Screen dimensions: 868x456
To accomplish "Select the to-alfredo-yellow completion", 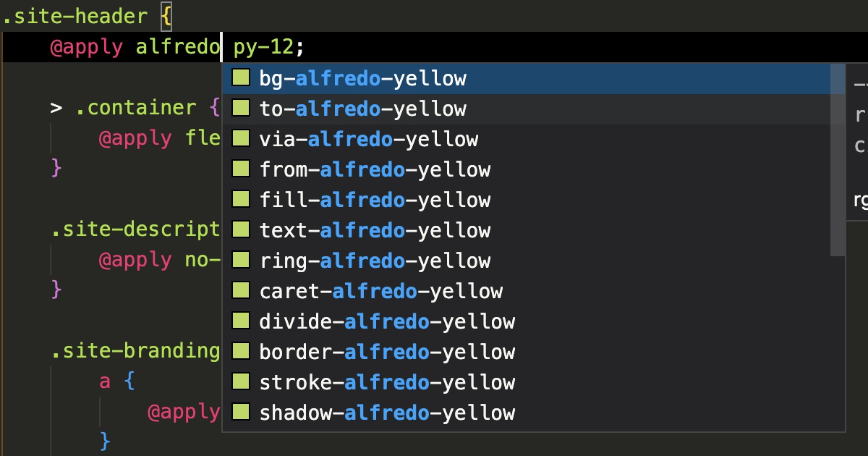I will 362,108.
